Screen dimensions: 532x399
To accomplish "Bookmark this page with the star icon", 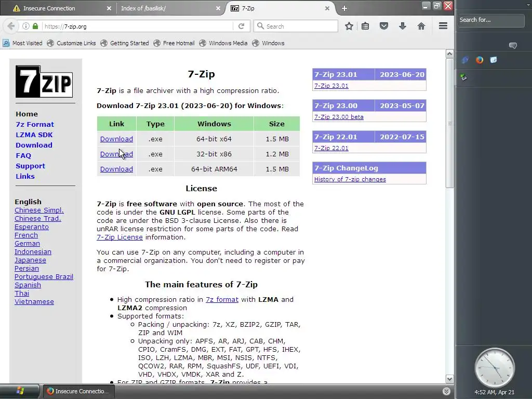I will click(x=349, y=26).
